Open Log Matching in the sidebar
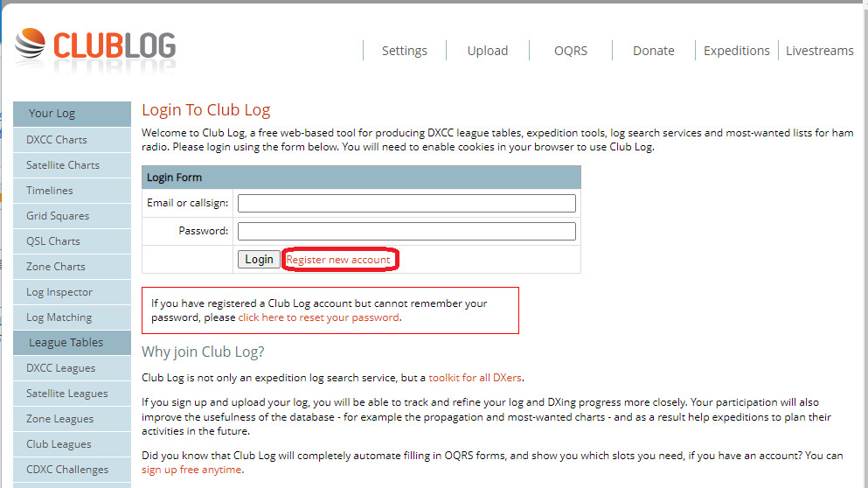The image size is (868, 488). point(72,317)
